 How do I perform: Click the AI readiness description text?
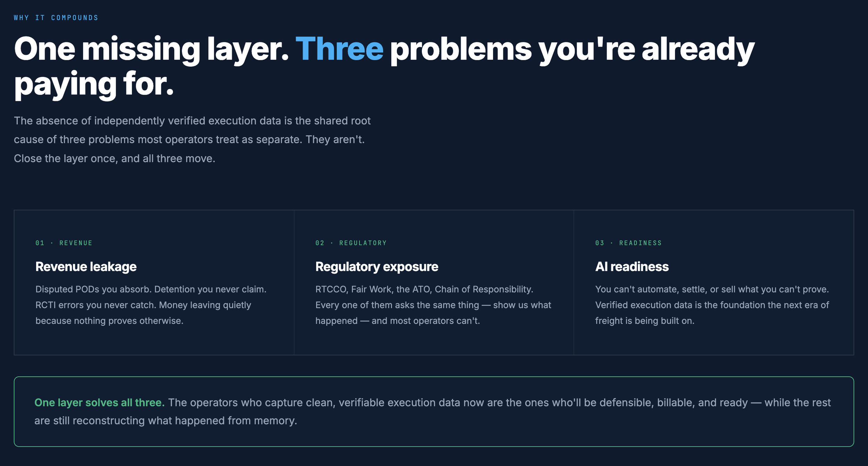[x=712, y=305]
